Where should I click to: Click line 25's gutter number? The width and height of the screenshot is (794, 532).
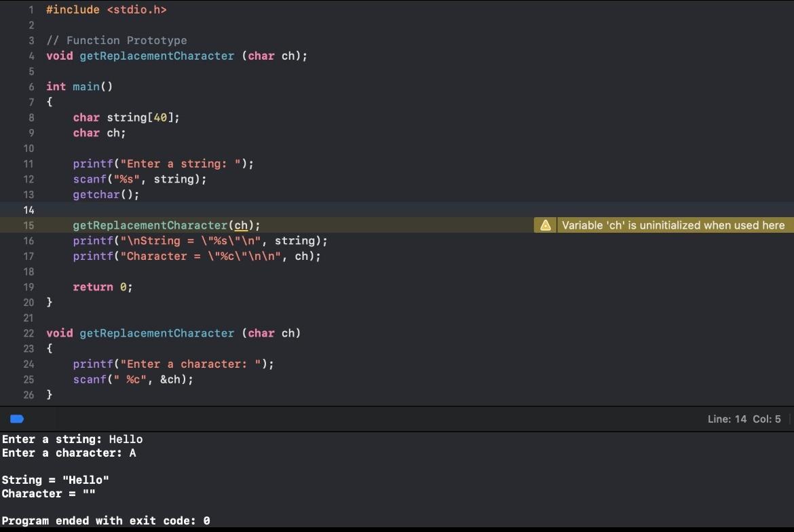(x=29, y=379)
